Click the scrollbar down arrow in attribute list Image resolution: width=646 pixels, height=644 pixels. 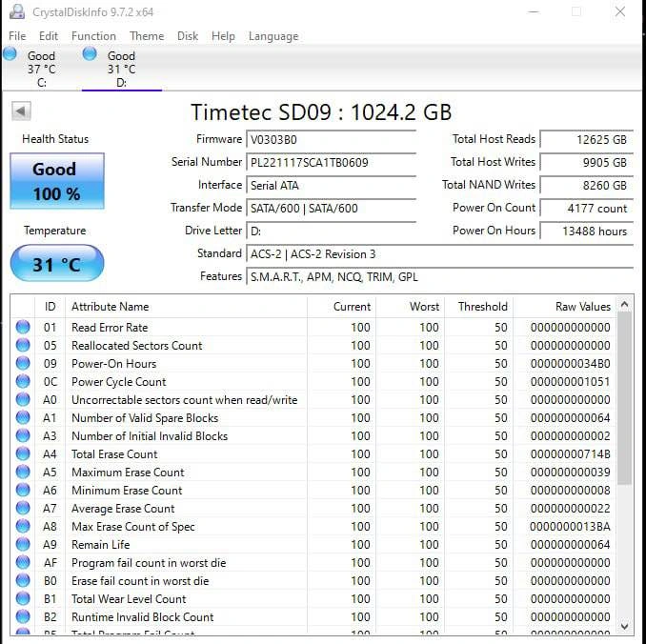[x=625, y=626]
